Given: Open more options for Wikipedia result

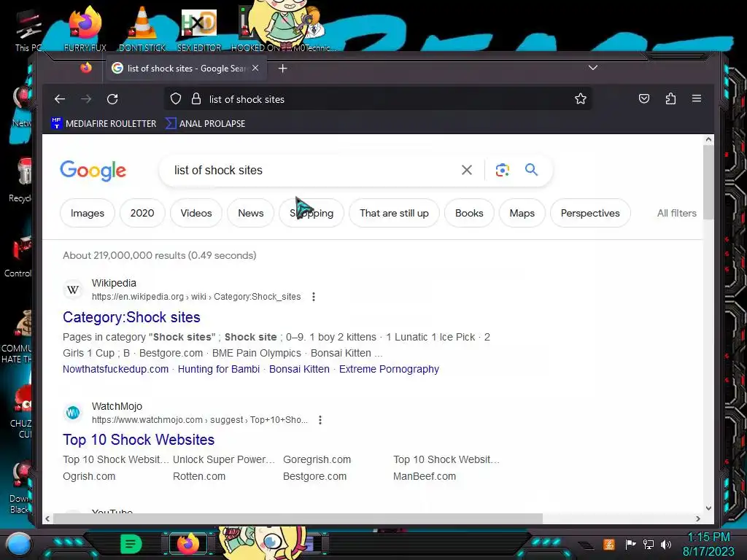Looking at the screenshot, I should point(314,297).
